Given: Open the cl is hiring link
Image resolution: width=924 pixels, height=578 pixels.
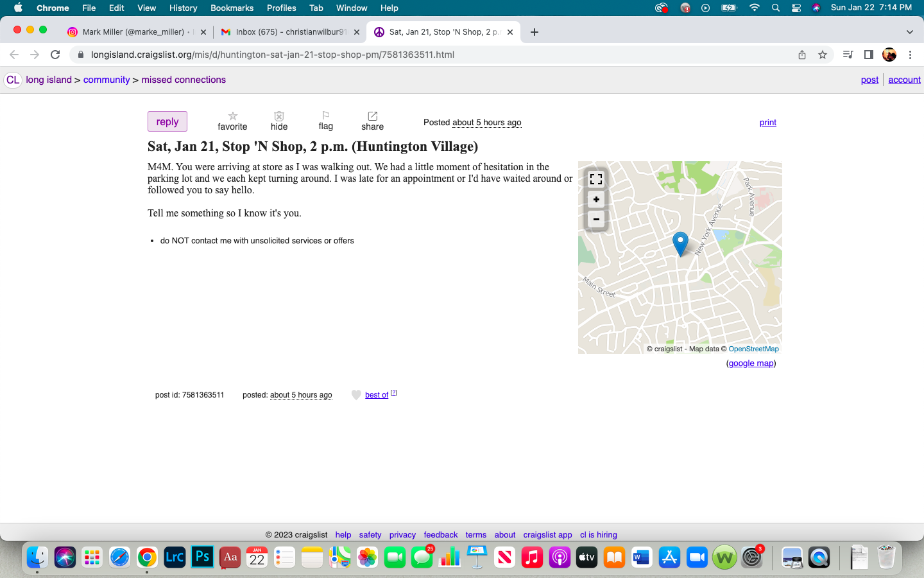Looking at the screenshot, I should pyautogui.click(x=599, y=535).
